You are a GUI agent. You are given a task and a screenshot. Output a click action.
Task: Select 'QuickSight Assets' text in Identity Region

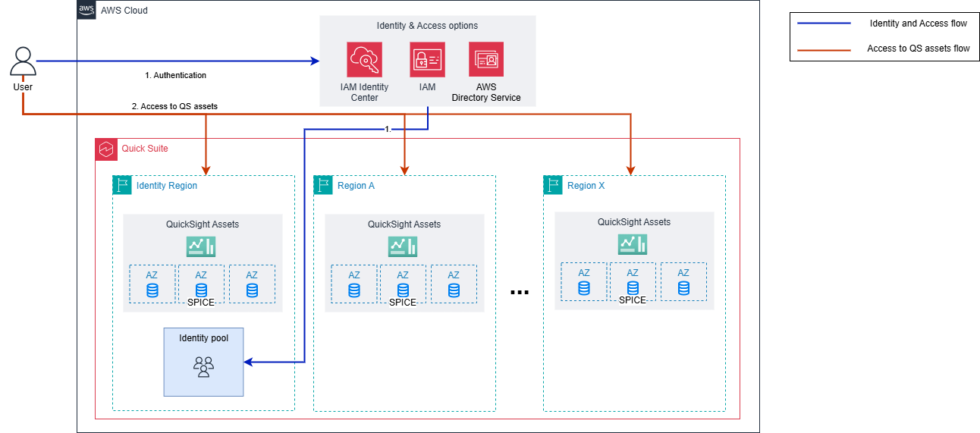coord(203,224)
